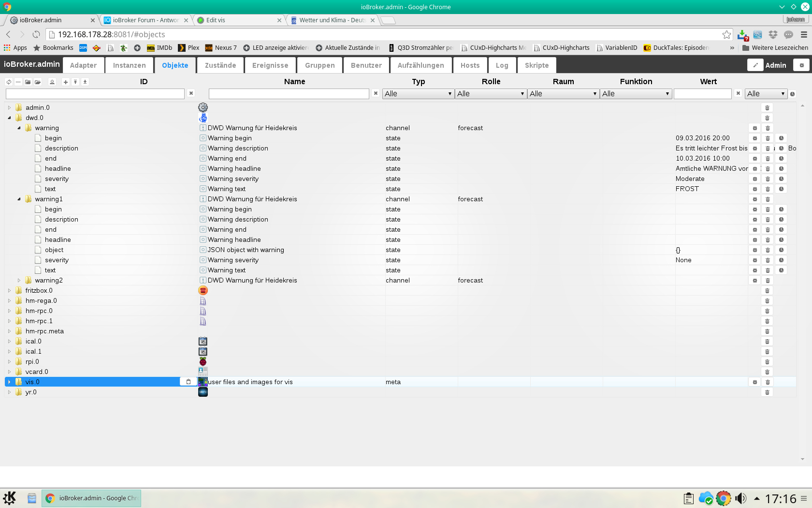Screen dimensions: 812x508
Task: Open history filter clock icon in header
Action: tap(792, 94)
